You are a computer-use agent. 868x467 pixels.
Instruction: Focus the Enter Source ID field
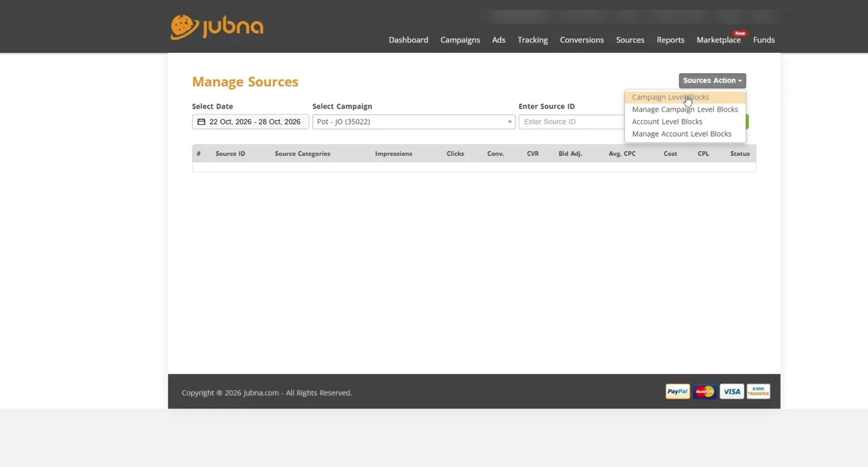click(x=572, y=122)
